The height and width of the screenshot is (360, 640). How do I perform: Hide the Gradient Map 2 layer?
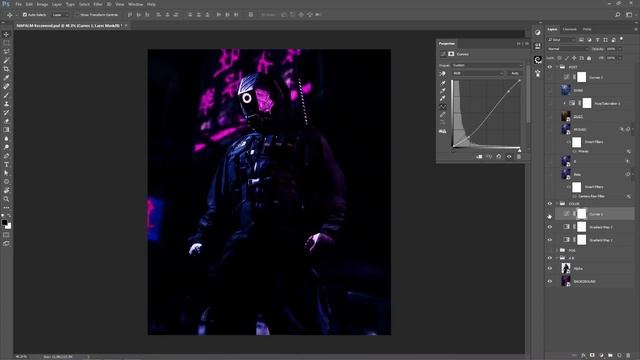tap(550, 227)
